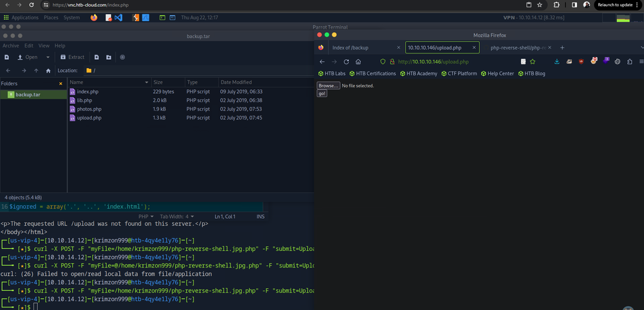The image size is (644, 310).
Task: Go to home location in archive manager
Action: pos(48,71)
